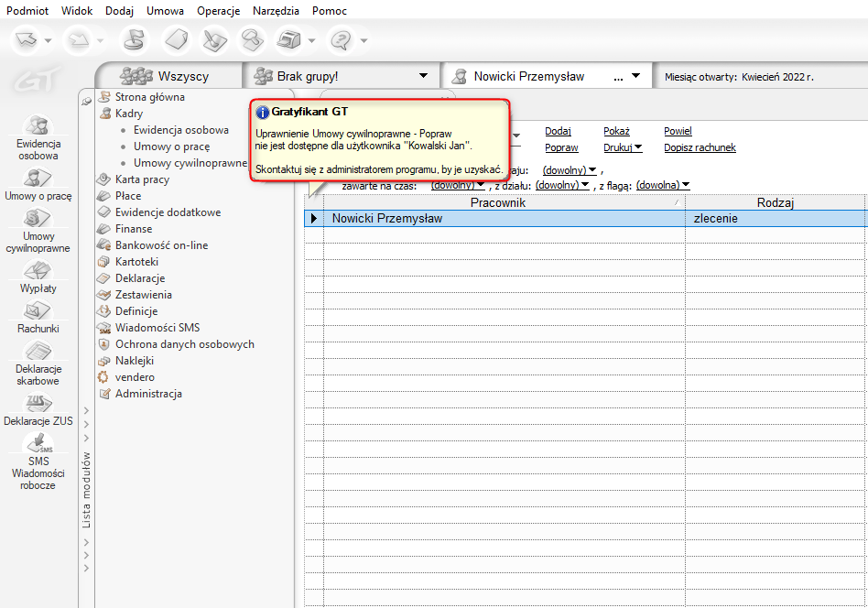Image resolution: width=868 pixels, height=608 pixels.
Task: Open the 'z flagą' (dowolna) filter dropdown
Action: click(663, 185)
